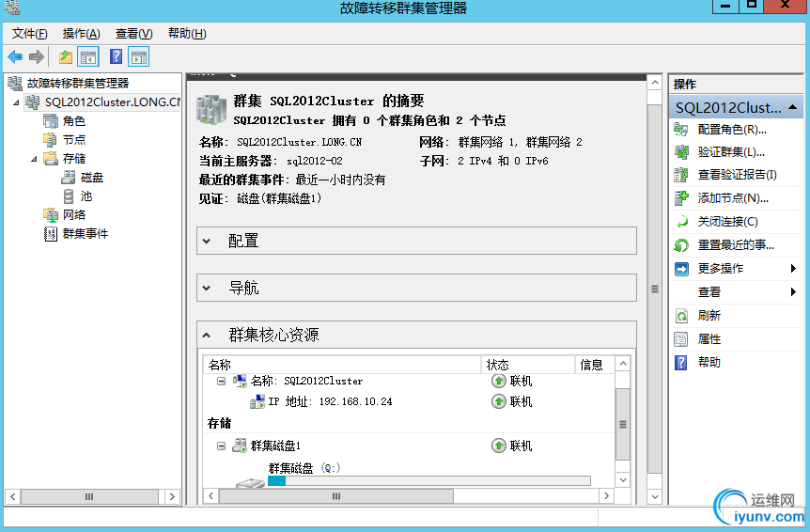Screen dimensions: 810x532
Task: Click the 属性 action icon
Action: pyautogui.click(x=681, y=339)
